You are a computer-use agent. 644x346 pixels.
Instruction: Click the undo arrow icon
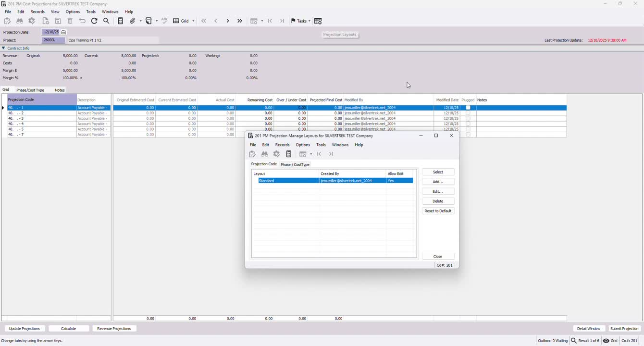click(x=82, y=21)
